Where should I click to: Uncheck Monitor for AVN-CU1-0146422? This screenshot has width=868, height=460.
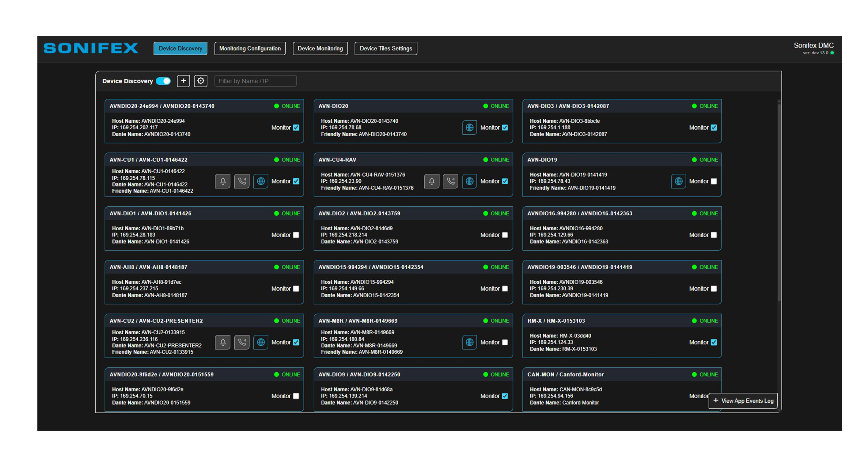(296, 182)
